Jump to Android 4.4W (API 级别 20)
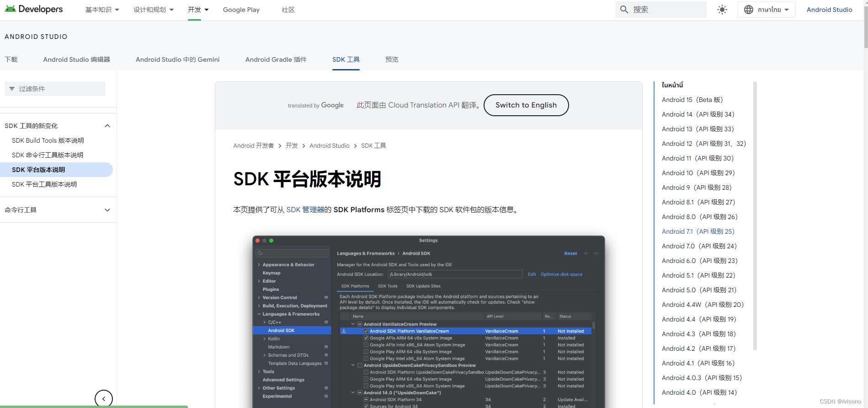This screenshot has width=868, height=408. (703, 305)
